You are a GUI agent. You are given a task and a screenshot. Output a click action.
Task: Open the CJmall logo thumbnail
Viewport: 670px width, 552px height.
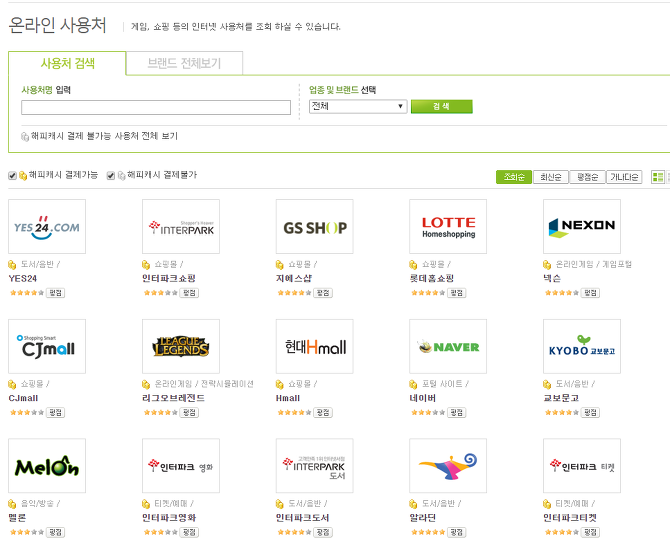point(47,346)
